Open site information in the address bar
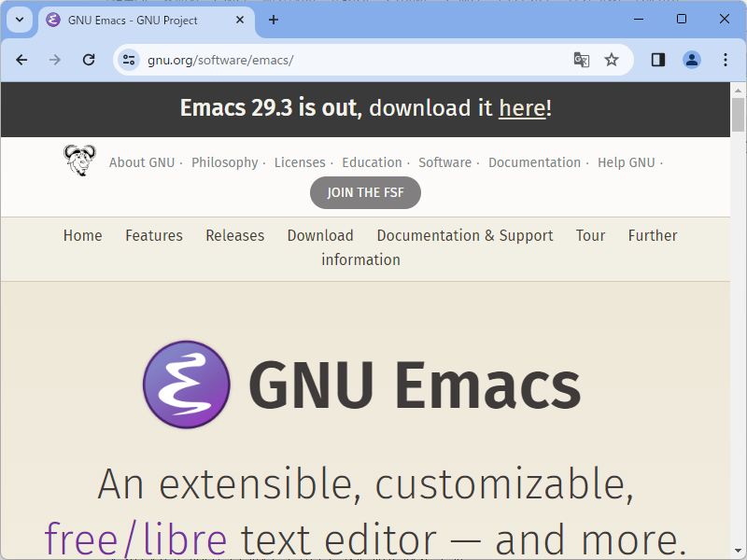Image resolution: width=747 pixels, height=560 pixels. pos(126,59)
